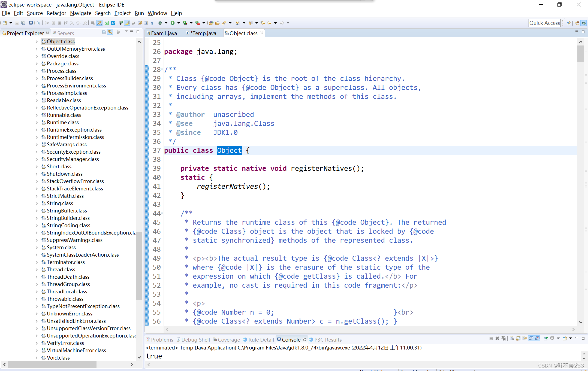Click in the Quick Access field
Image resolution: width=588 pixels, height=371 pixels.
click(x=544, y=23)
